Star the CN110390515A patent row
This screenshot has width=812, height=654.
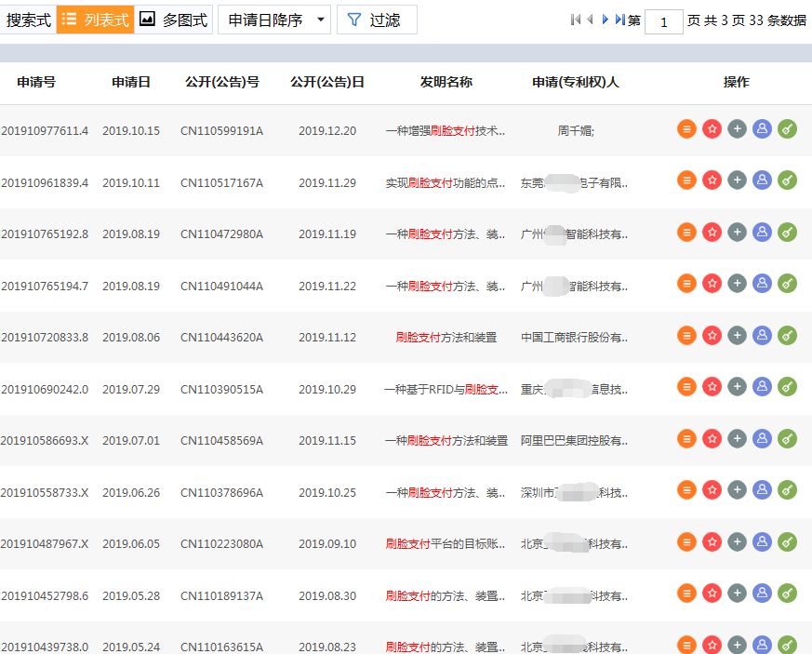point(712,389)
